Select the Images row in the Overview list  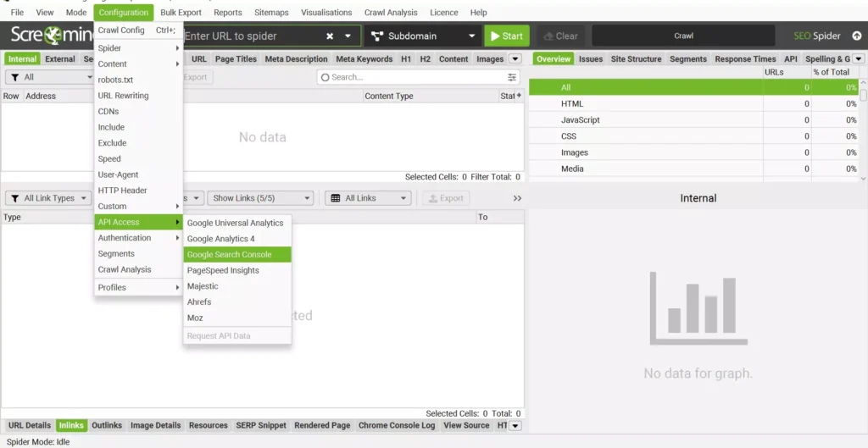(693, 152)
